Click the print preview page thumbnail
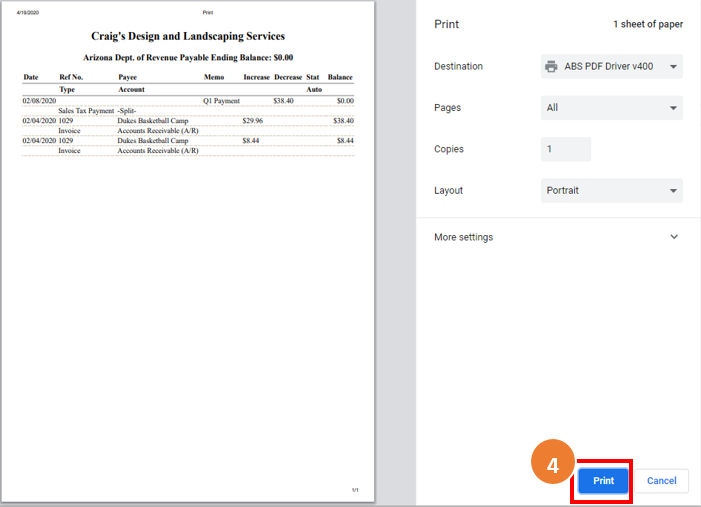This screenshot has height=507, width=701. (x=187, y=251)
